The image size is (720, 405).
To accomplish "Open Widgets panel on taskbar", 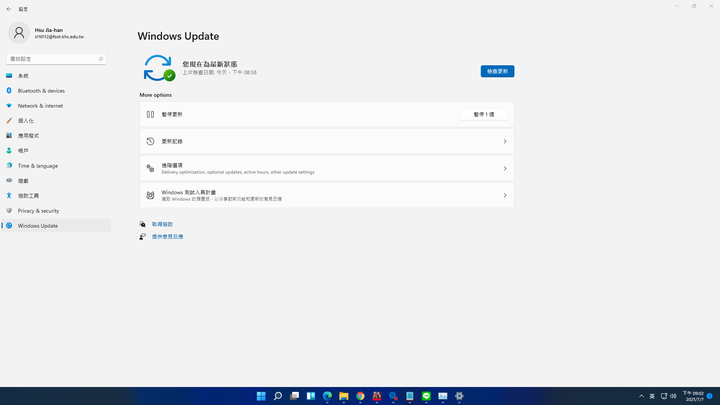I will (311, 396).
